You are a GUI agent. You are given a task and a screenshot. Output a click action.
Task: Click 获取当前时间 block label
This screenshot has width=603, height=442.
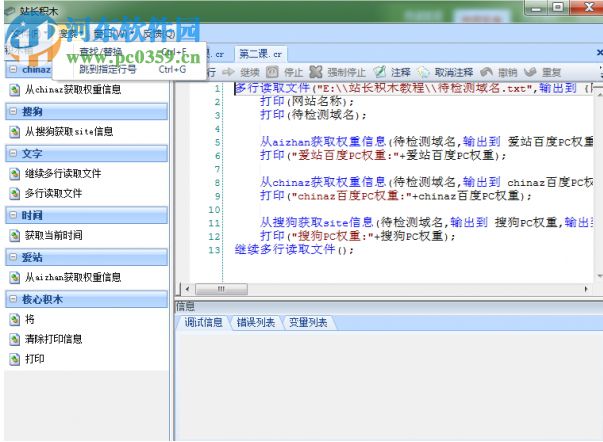click(53, 235)
